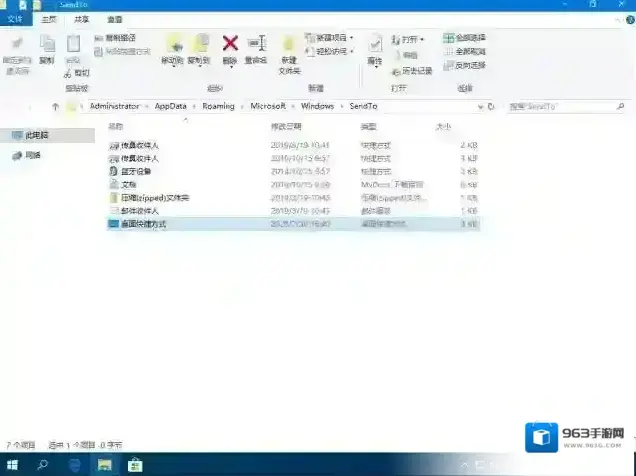Click the Copy to icon
The image size is (636, 476).
pos(200,48)
